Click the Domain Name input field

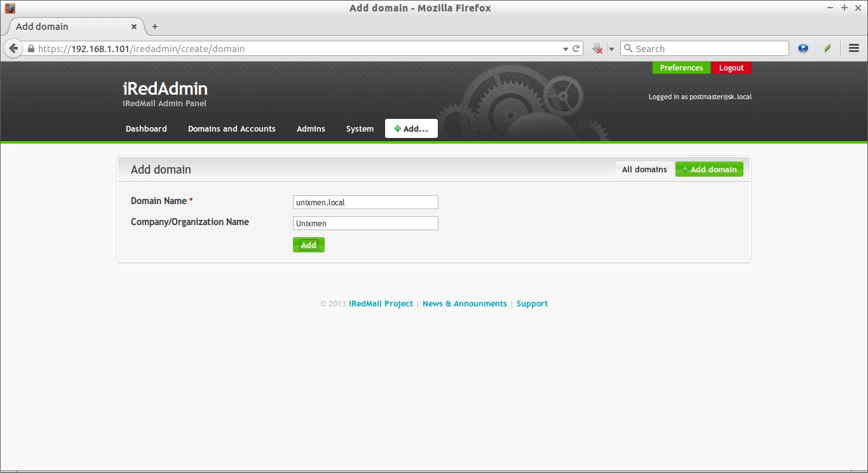(x=365, y=202)
